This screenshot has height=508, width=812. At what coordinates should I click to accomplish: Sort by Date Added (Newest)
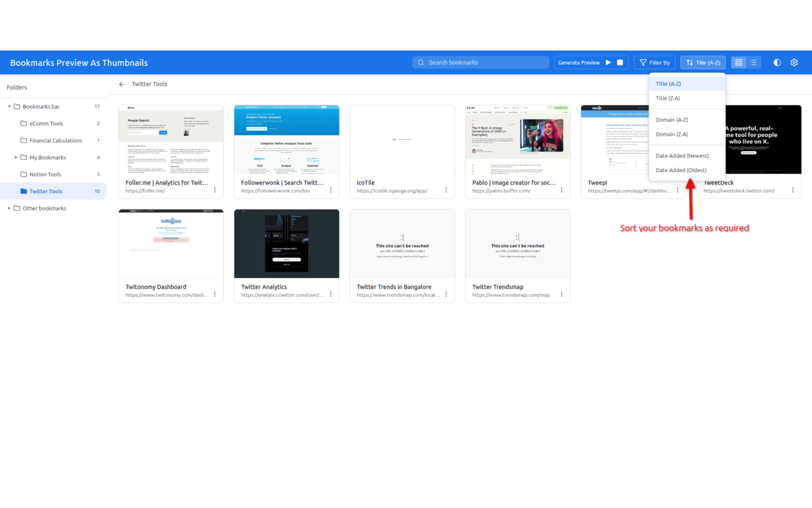[687, 156]
